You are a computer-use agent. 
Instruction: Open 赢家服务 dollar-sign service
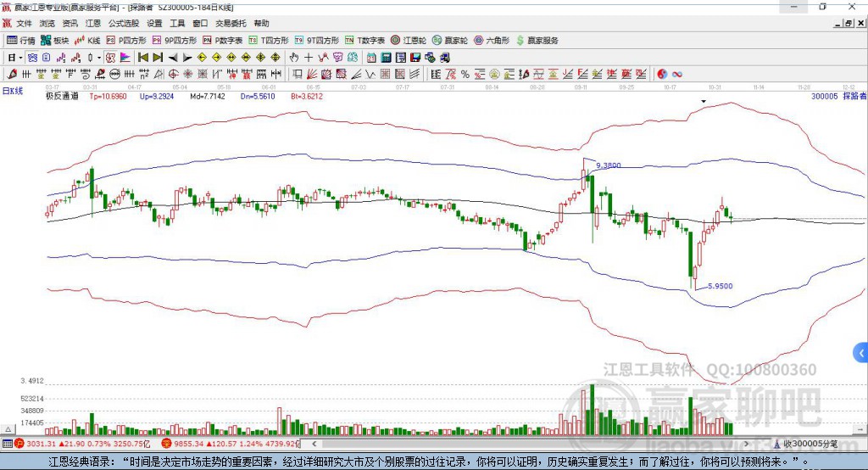pyautogui.click(x=537, y=41)
